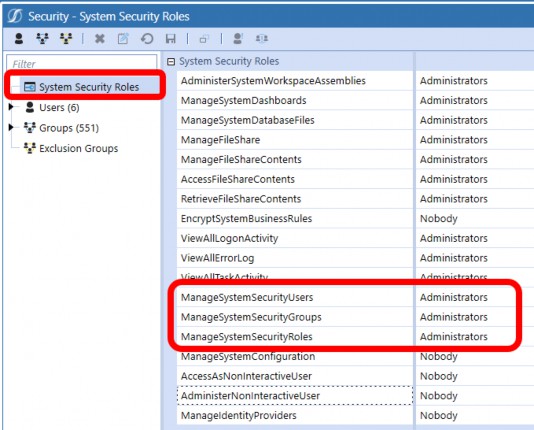
Task: Expand the Users (6) tree node
Action: point(11,107)
